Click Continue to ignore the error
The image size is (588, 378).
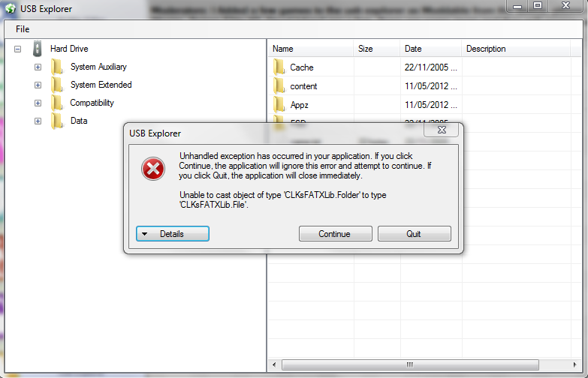pyautogui.click(x=335, y=234)
